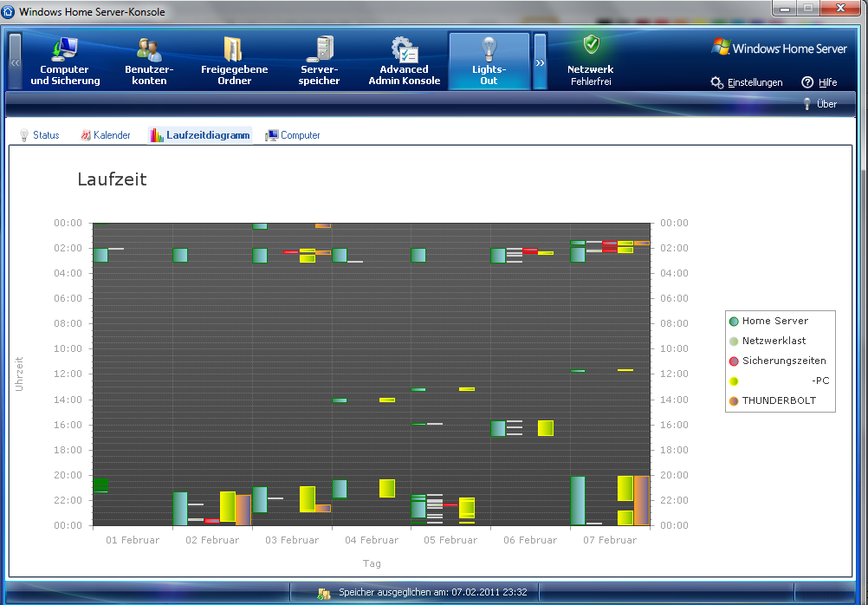Click the 05 Februar axis label

pyautogui.click(x=450, y=540)
